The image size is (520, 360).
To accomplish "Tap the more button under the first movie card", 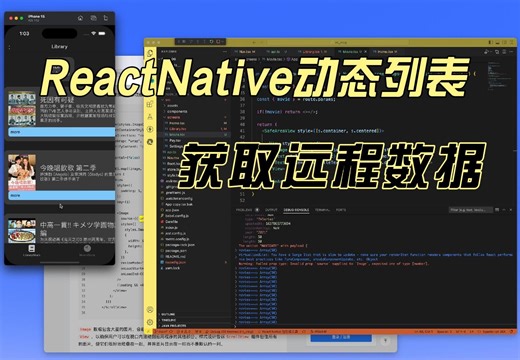I will coord(61,132).
